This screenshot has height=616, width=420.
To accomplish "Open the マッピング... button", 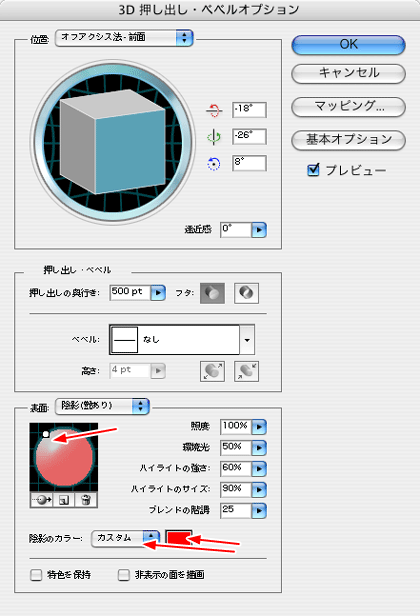I will click(348, 106).
